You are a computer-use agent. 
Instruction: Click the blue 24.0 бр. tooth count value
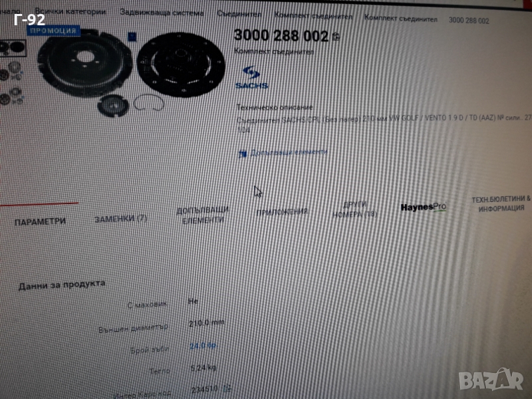tap(202, 346)
